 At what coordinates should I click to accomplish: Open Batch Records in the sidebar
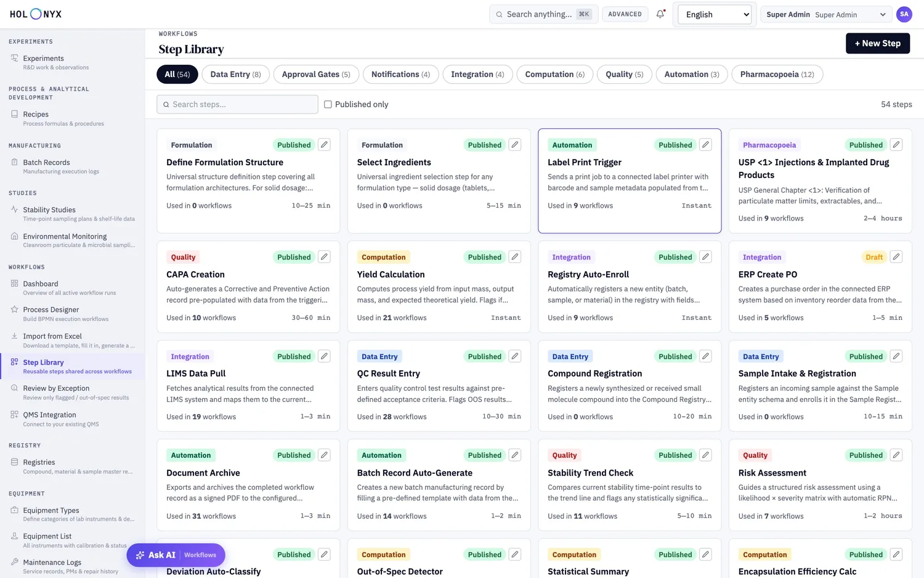[x=73, y=166]
